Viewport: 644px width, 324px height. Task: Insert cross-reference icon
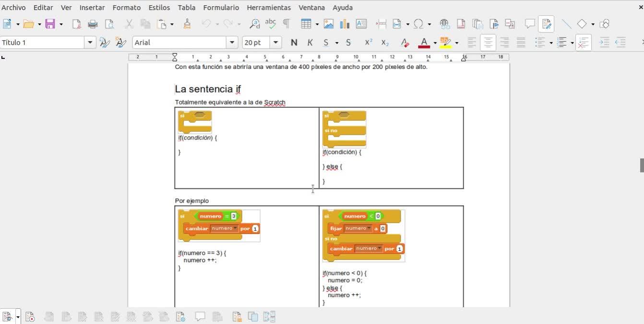coord(510,24)
